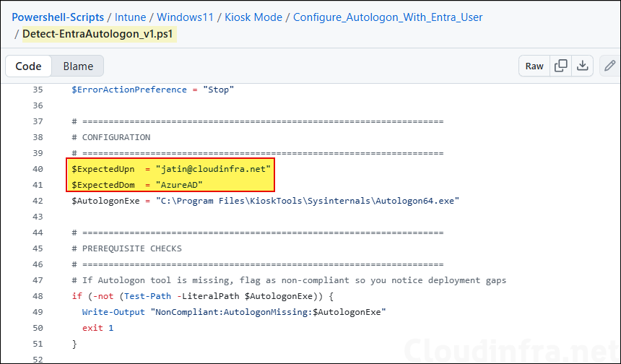Click the Detect-EntraAutologon_v1.ps1 file name
Viewport: 621px width, 364px height.
coord(100,33)
